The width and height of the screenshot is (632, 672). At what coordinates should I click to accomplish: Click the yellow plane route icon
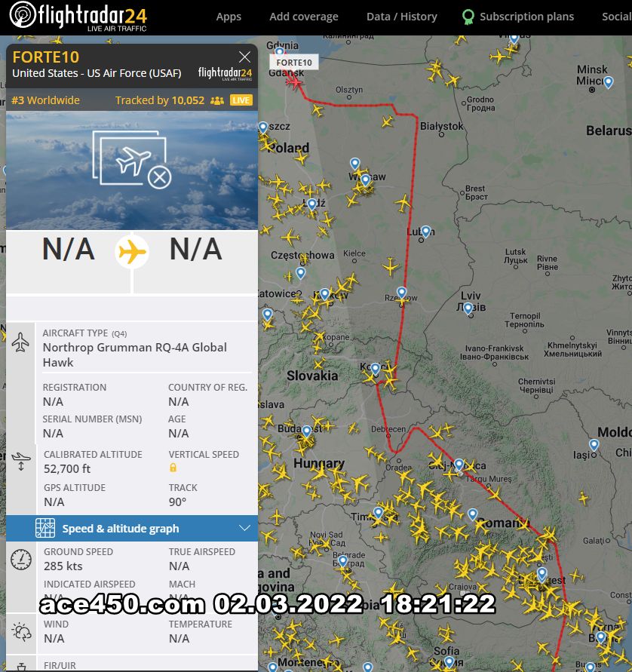point(132,252)
